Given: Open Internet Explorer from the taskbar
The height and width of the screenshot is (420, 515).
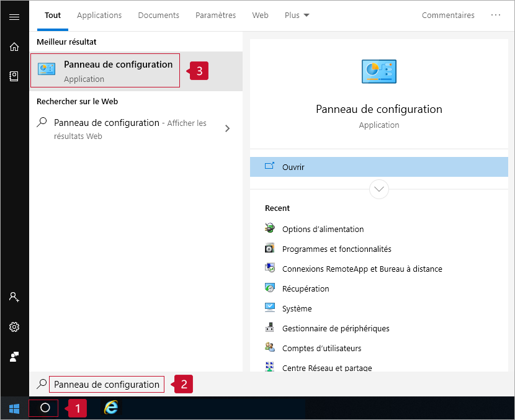Looking at the screenshot, I should pyautogui.click(x=111, y=408).
